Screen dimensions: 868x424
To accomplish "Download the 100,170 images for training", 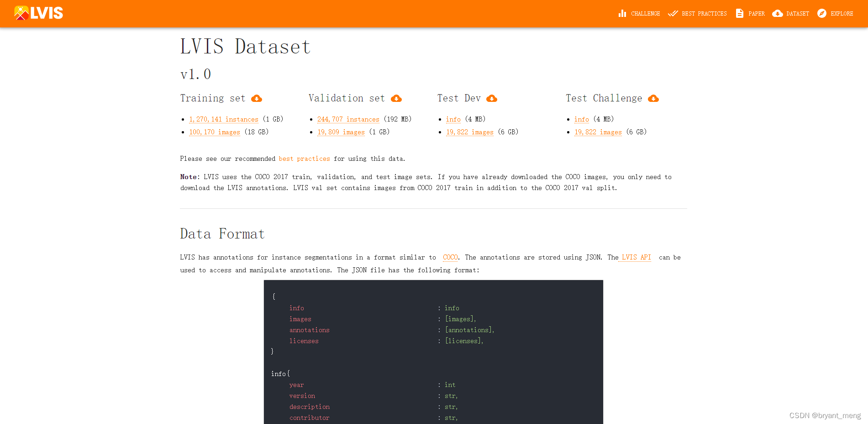I will (214, 132).
